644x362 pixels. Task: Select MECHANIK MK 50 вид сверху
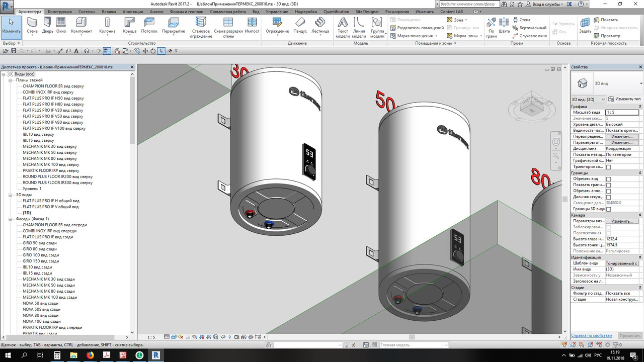click(x=50, y=152)
